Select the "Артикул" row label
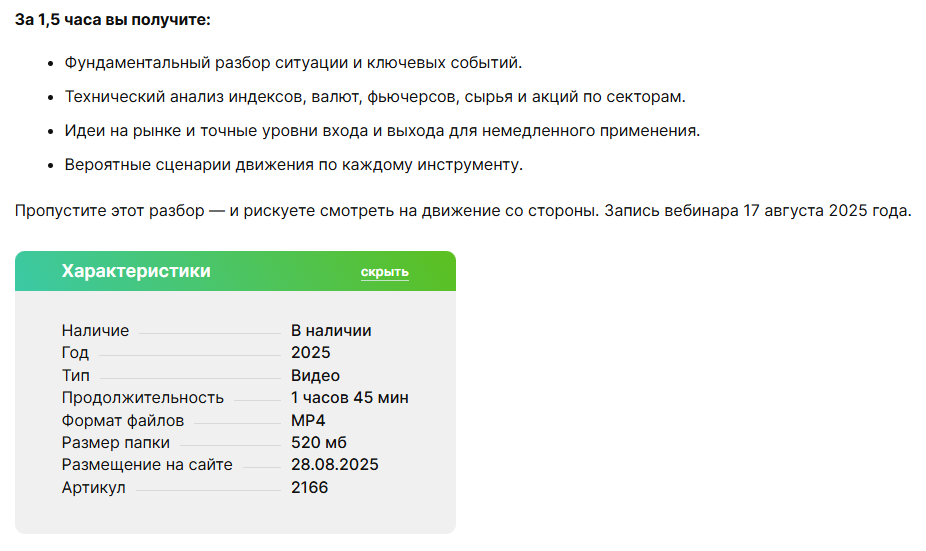This screenshot has width=926, height=551. 93,488
